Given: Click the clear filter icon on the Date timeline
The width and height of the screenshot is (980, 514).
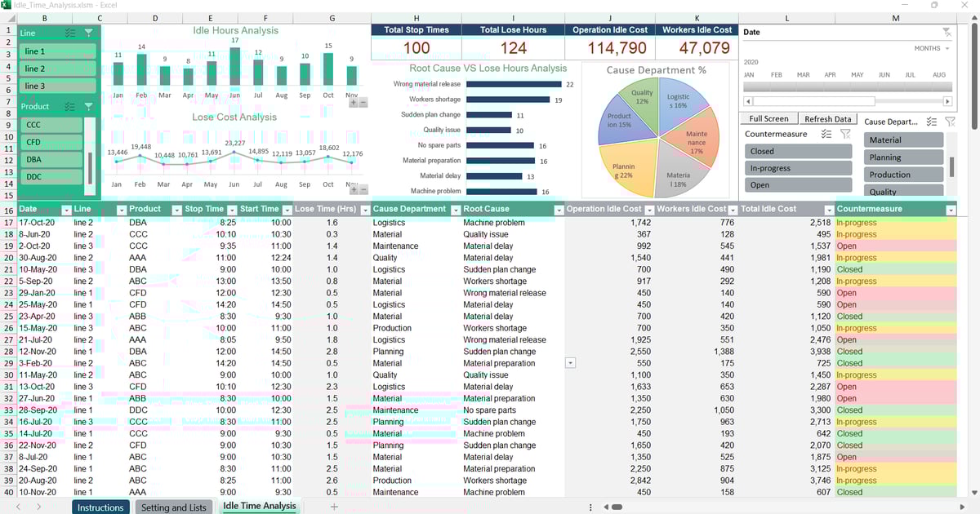Looking at the screenshot, I should [947, 32].
